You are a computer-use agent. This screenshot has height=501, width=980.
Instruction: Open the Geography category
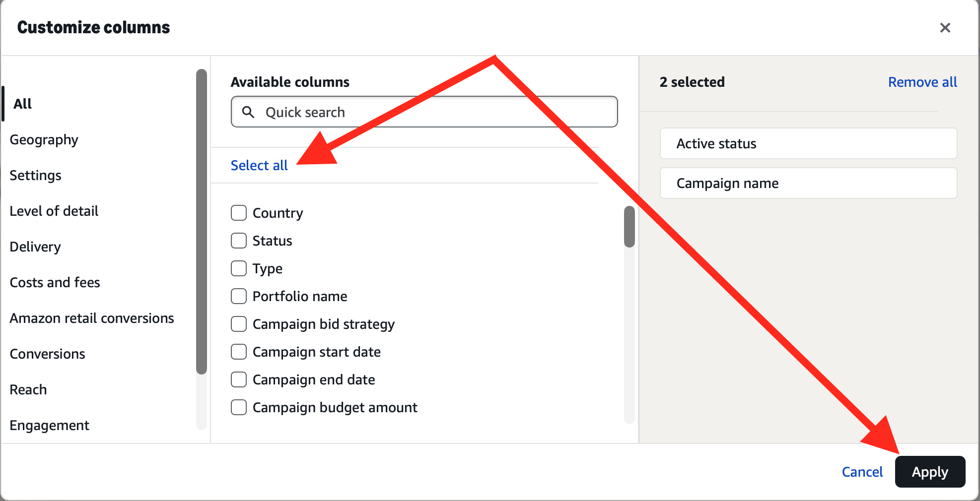(44, 140)
